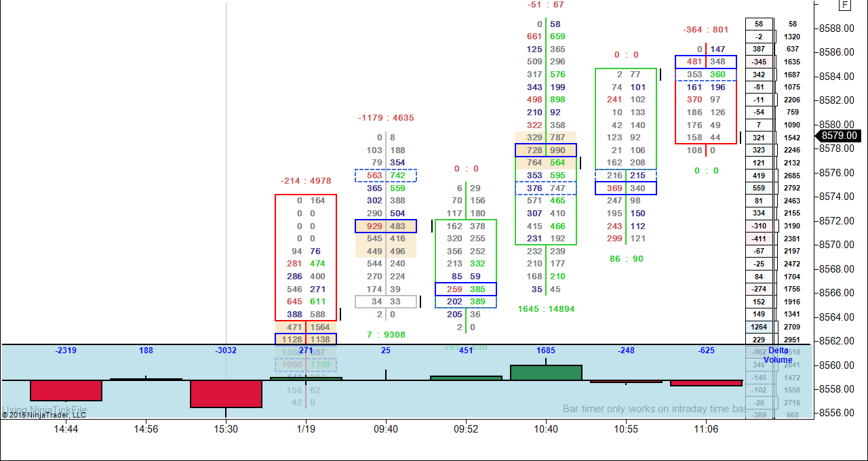Click the '86 : 90' bar footer

[626, 259]
